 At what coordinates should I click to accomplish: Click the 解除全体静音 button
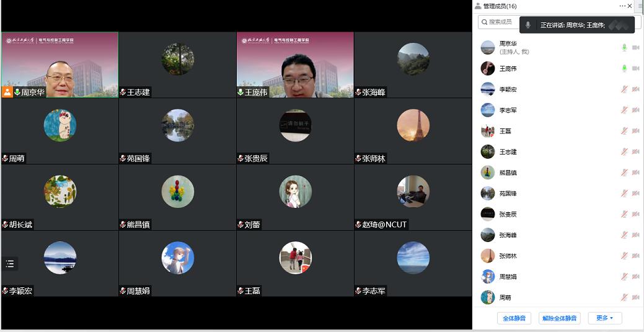click(559, 318)
